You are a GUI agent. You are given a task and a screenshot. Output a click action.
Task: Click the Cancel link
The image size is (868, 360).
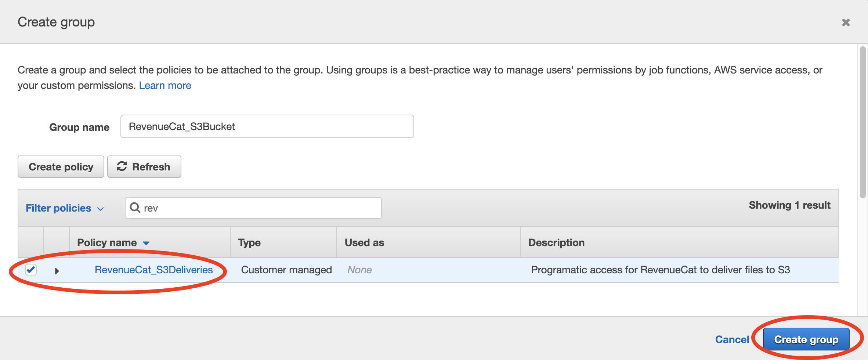732,339
